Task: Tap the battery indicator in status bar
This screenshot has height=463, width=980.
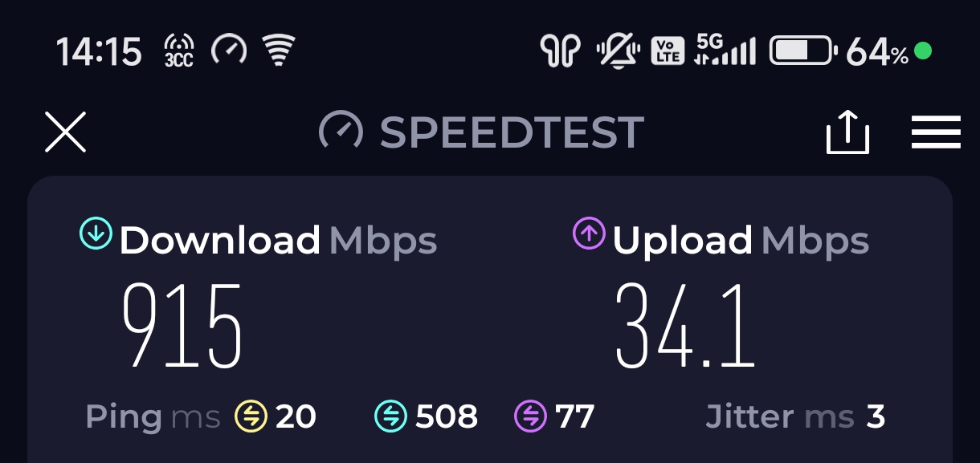Action: [803, 52]
